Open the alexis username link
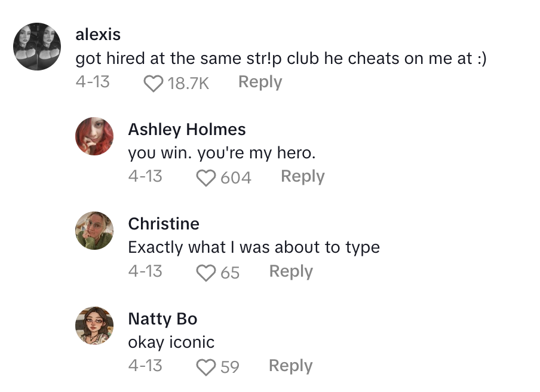The height and width of the screenshot is (392, 540). pos(98,35)
